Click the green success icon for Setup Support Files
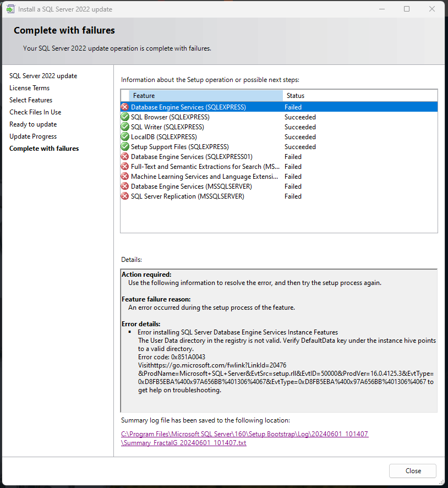This screenshot has height=488, width=448. [x=125, y=147]
